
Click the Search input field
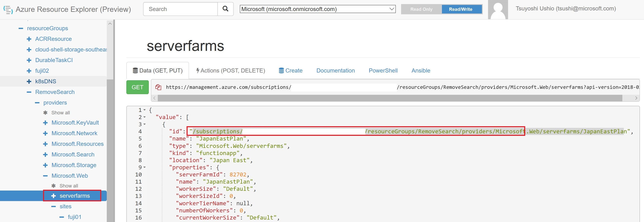coord(180,9)
